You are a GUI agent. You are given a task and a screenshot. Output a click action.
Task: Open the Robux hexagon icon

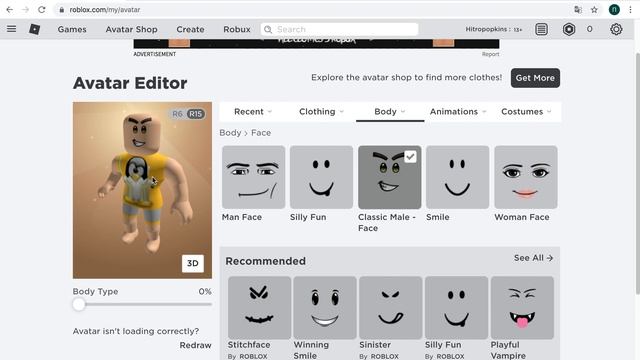[569, 29]
